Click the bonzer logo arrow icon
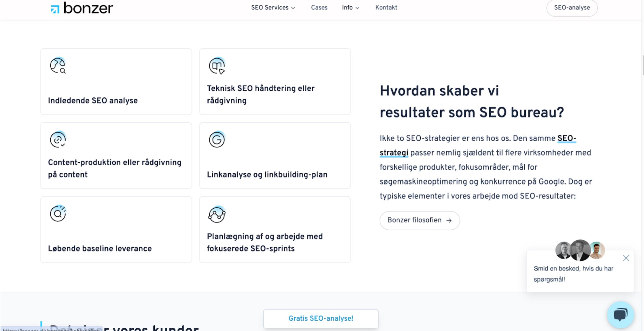Screen dimensions: 644x331 [x=55, y=9]
